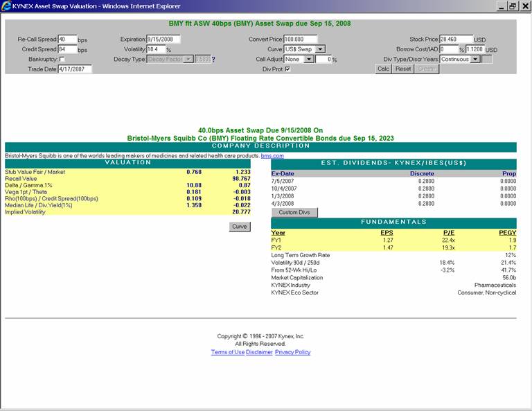Click the Calc button
Image resolution: width=532 pixels, height=411 pixels.
[x=383, y=69]
